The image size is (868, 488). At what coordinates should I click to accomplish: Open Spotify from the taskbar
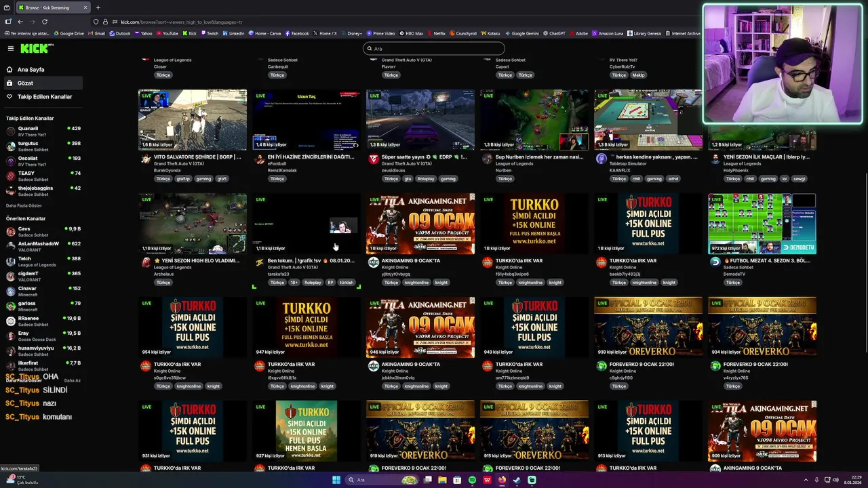click(472, 480)
